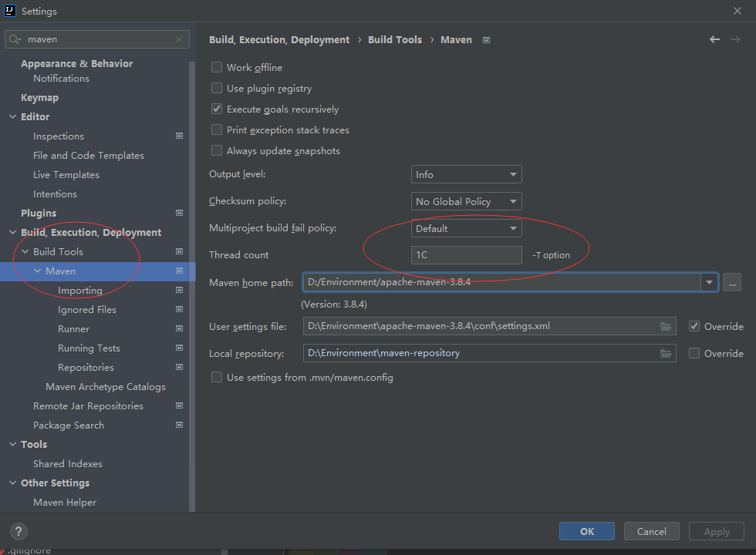756x555 pixels.
Task: Click the help question mark icon
Action: (x=19, y=531)
